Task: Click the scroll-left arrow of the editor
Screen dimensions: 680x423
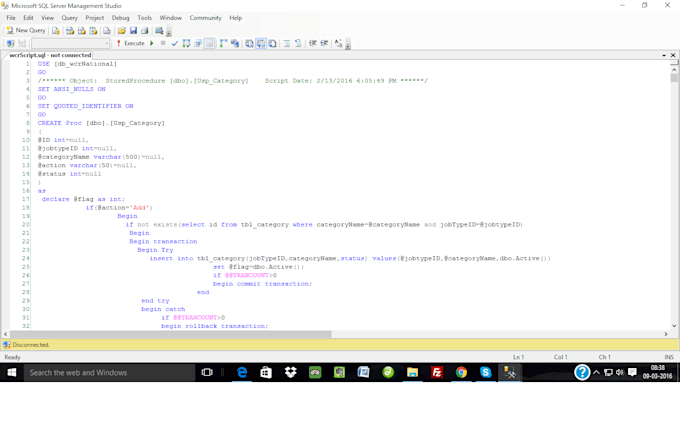Action: 6,334
